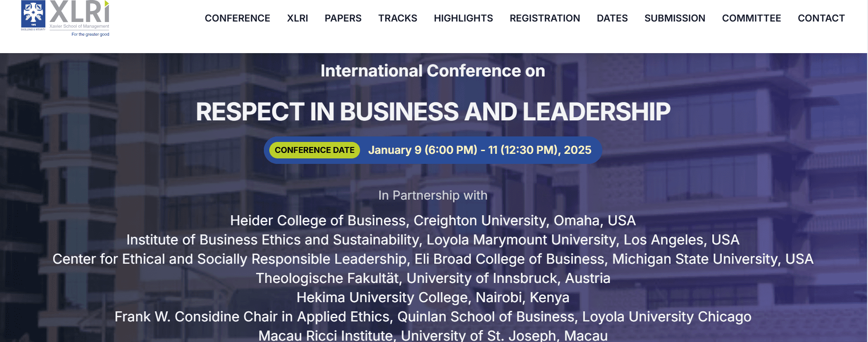Open the COMMITTEE nav item
Screen dimensions: 868x342
pyautogui.click(x=751, y=18)
